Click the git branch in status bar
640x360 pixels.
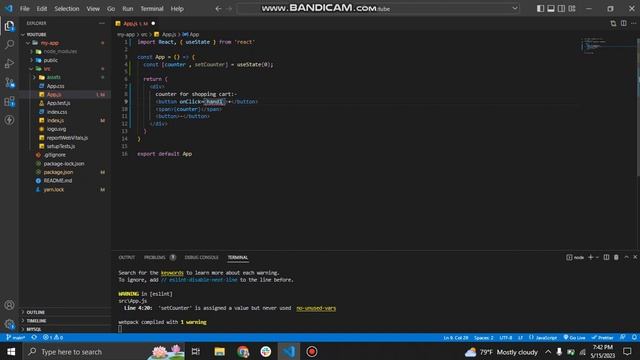(16, 338)
